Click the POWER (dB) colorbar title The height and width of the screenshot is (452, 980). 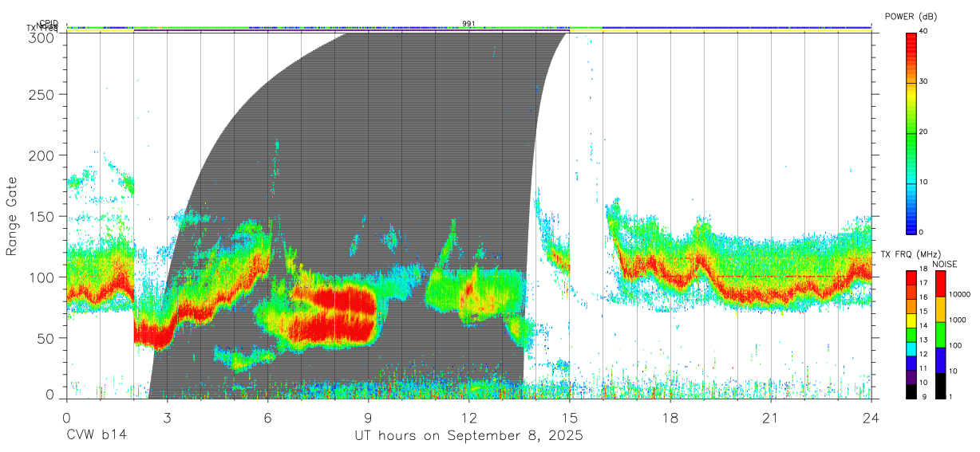tap(911, 16)
